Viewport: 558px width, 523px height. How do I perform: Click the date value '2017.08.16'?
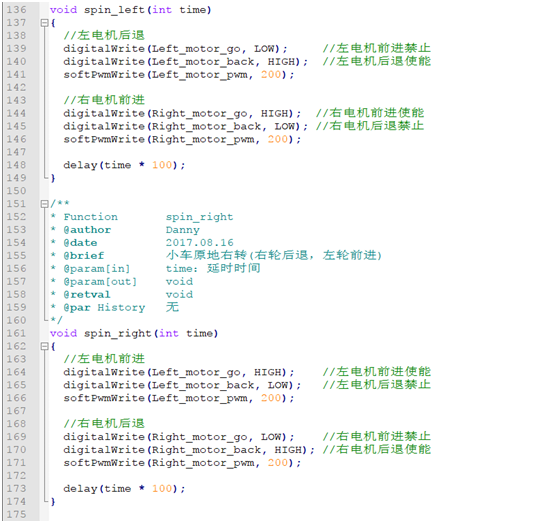[x=200, y=243]
